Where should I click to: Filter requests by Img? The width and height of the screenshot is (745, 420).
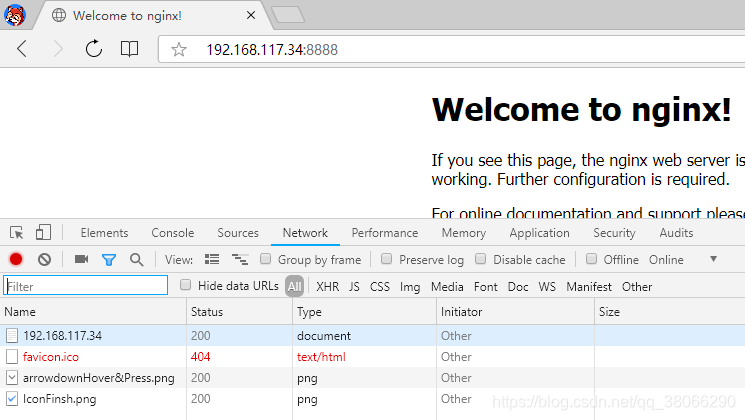[x=410, y=287]
